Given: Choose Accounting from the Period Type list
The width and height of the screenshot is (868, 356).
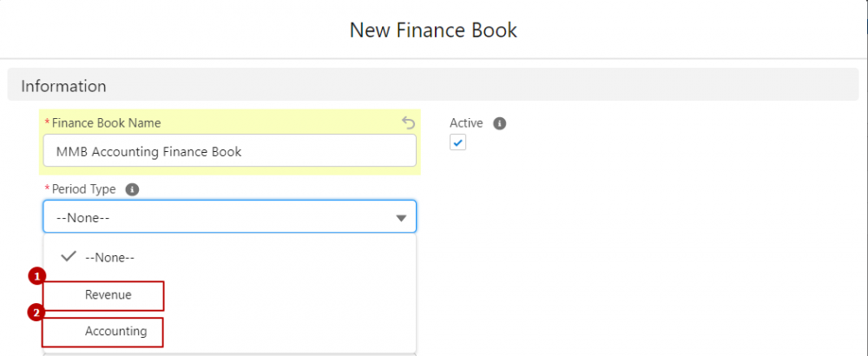Looking at the screenshot, I should point(115,331).
